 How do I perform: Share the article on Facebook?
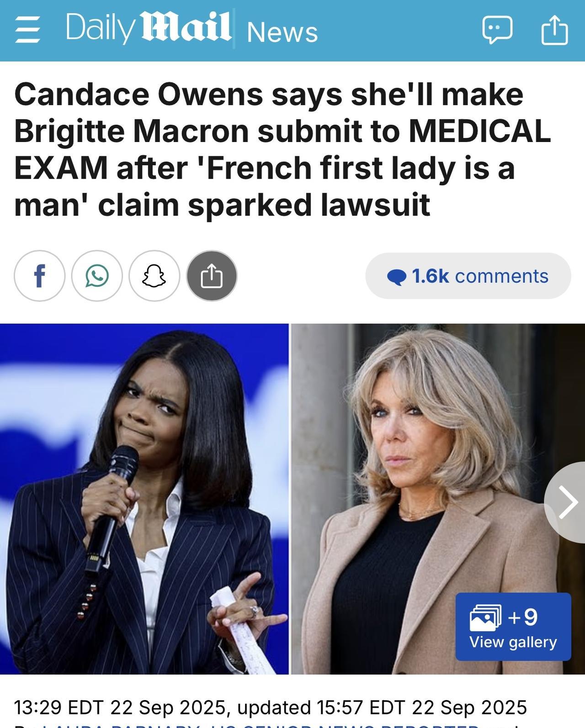[40, 276]
